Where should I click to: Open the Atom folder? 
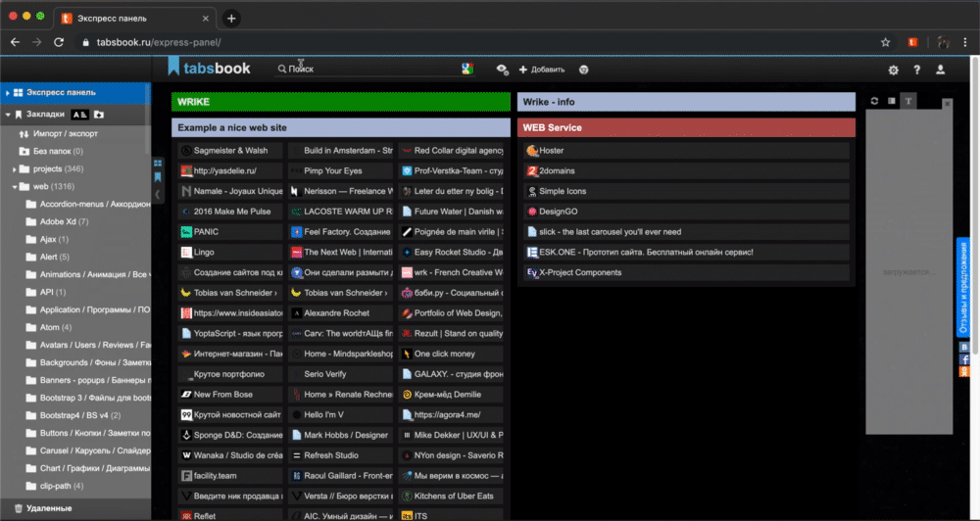click(x=56, y=327)
